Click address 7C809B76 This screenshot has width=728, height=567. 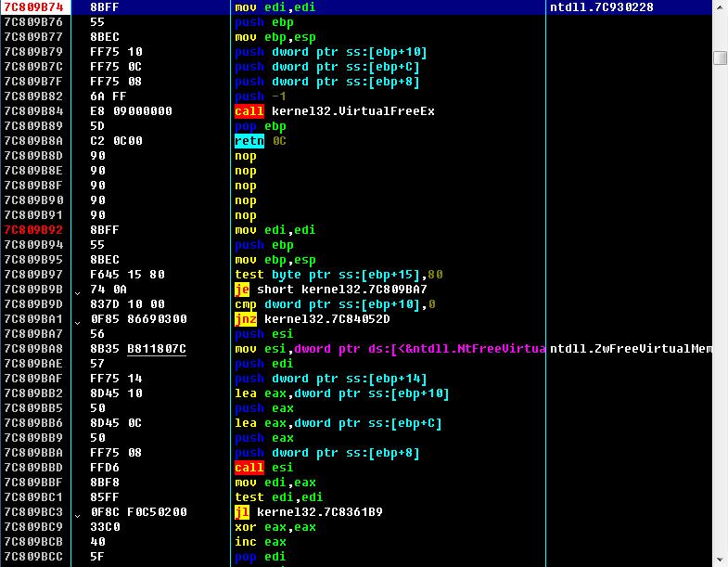(33, 22)
